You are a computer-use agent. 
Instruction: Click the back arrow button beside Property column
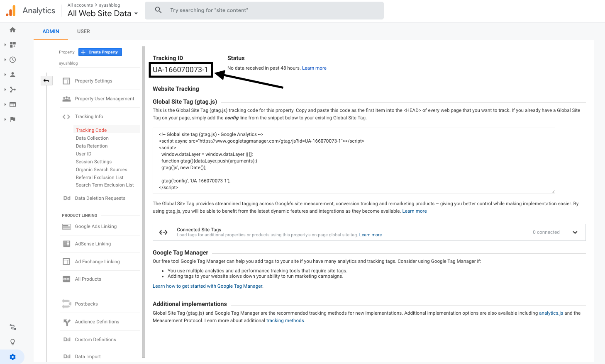(x=46, y=80)
